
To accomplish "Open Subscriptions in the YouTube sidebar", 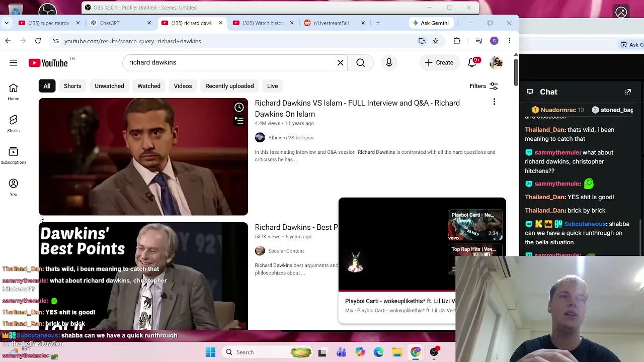I will point(14,155).
